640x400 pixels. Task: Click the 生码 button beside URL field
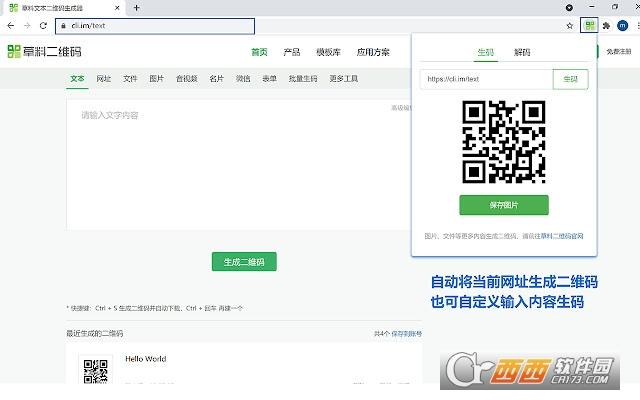571,79
